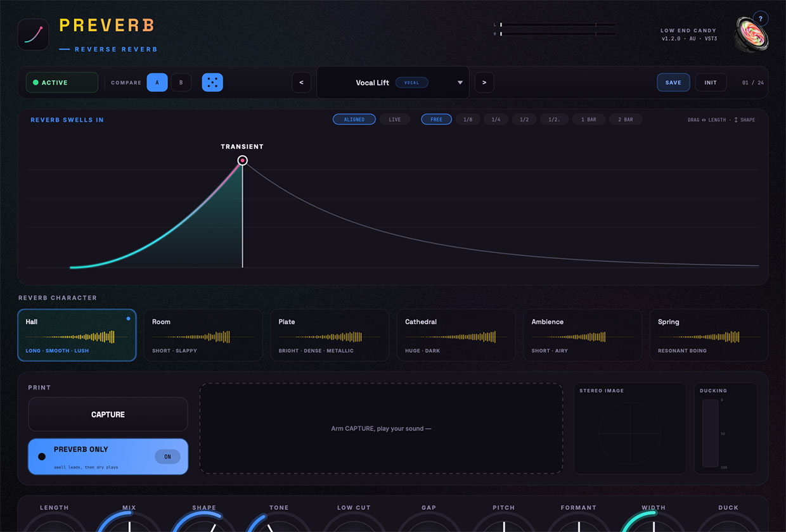Click the CAPTURE button
The image size is (786, 532).
(x=108, y=414)
